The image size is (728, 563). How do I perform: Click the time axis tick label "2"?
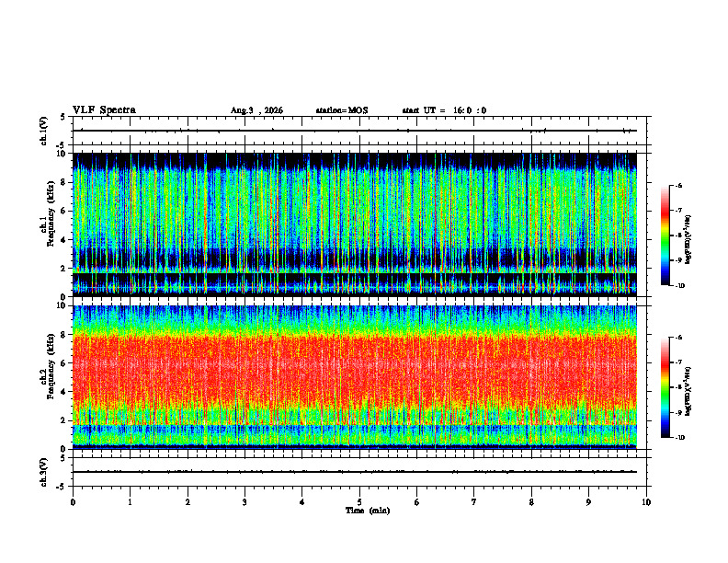[x=188, y=502]
